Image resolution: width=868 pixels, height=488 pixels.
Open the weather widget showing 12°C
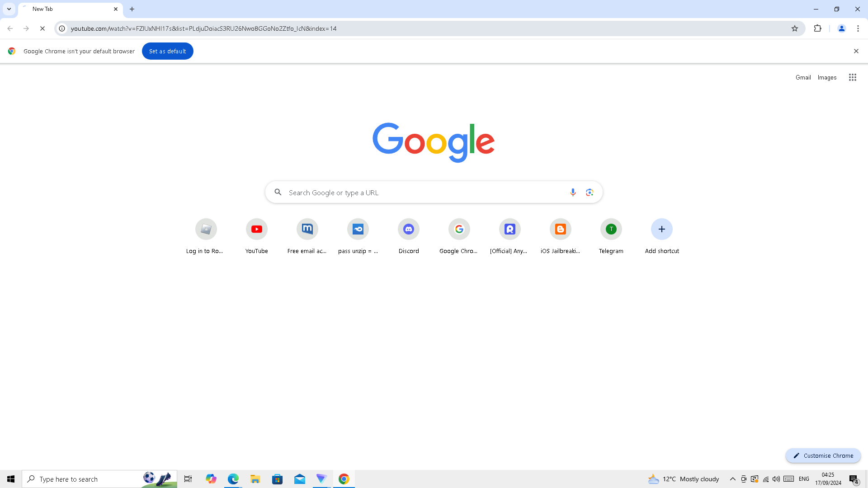[684, 479]
